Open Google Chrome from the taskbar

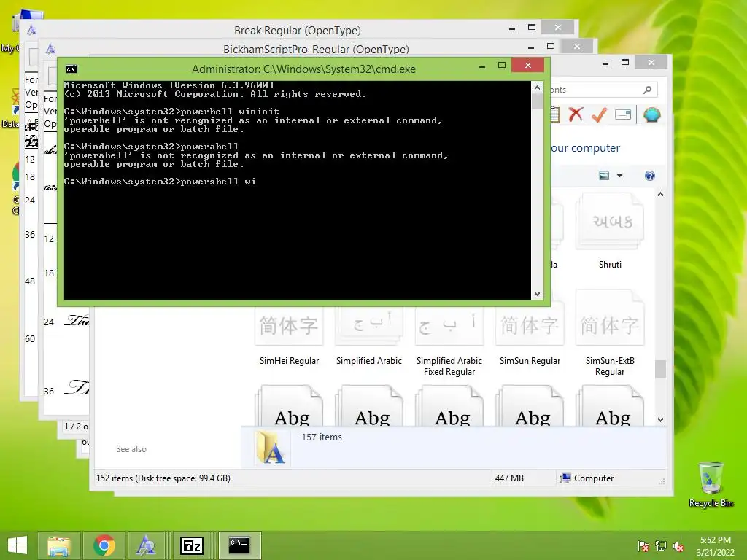click(104, 545)
